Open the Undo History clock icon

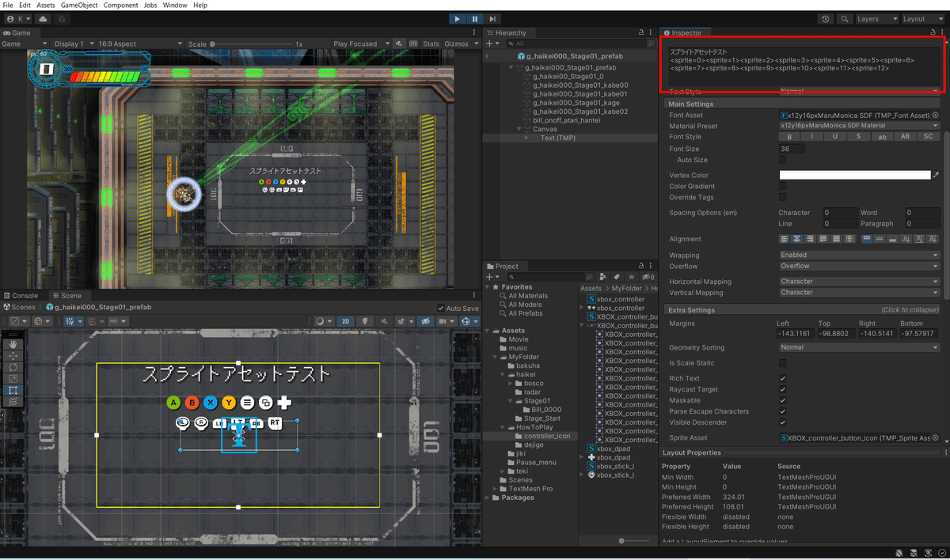(x=826, y=19)
